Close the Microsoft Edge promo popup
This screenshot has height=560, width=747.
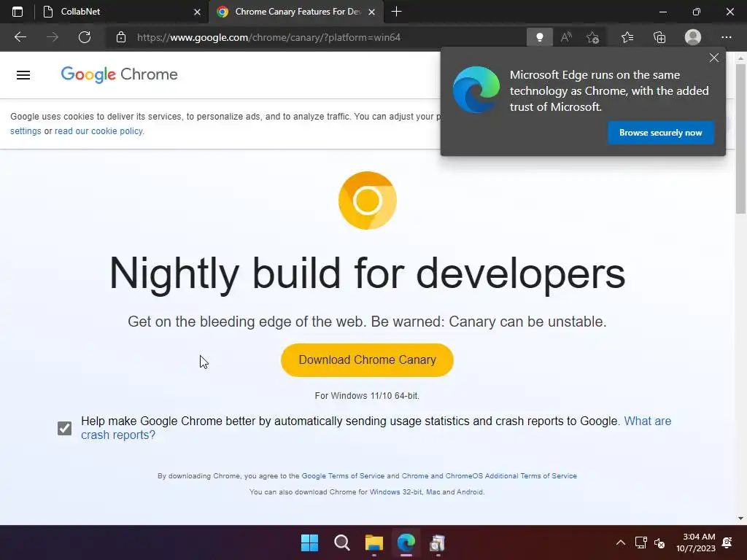[713, 58]
